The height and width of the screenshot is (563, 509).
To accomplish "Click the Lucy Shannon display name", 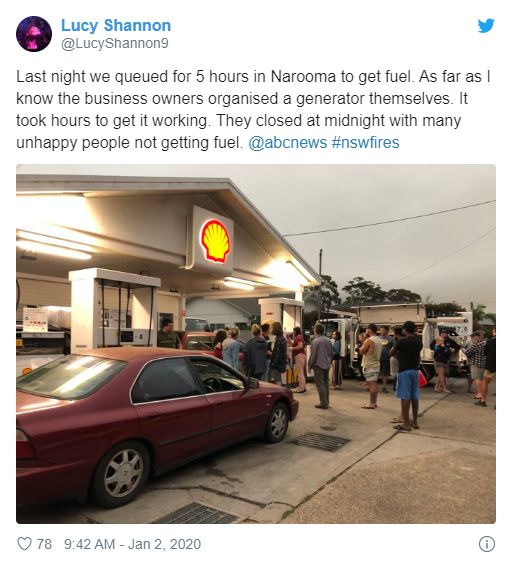I will click(116, 25).
